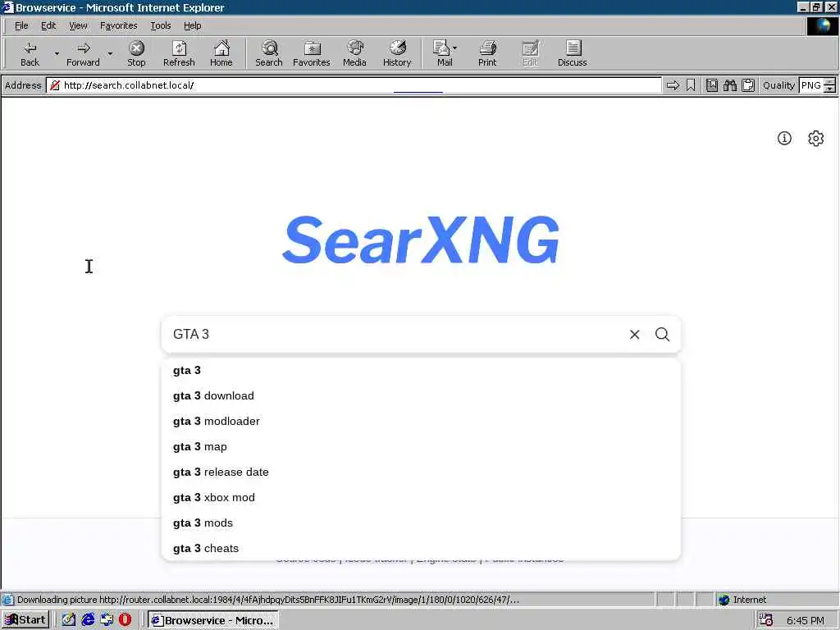Click the Forward toolbar button
Image resolution: width=840 pixels, height=630 pixels.
(x=83, y=53)
